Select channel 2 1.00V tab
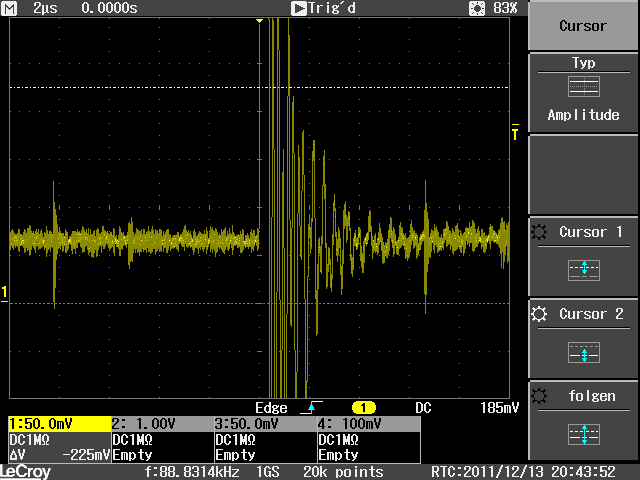 click(160, 424)
